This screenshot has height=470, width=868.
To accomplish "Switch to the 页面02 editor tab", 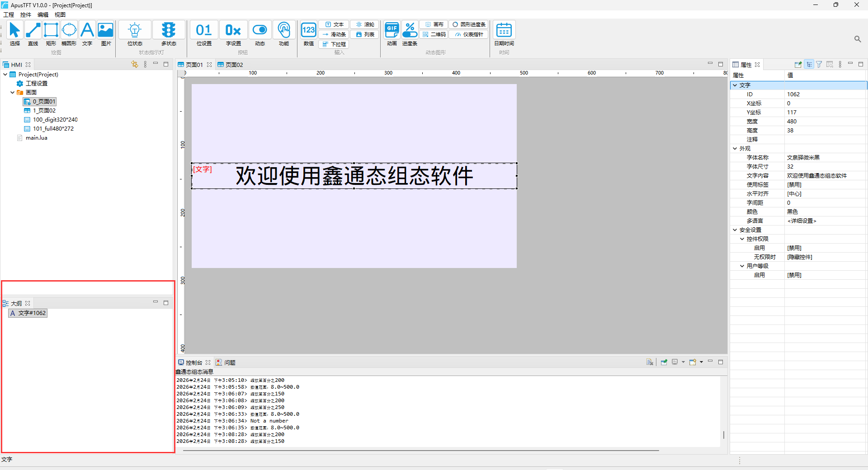I will [x=231, y=65].
